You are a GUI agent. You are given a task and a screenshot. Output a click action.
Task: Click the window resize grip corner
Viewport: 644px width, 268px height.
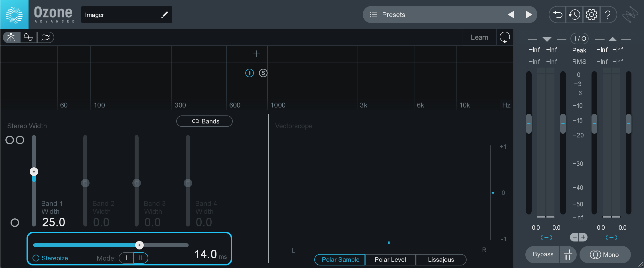point(640,264)
